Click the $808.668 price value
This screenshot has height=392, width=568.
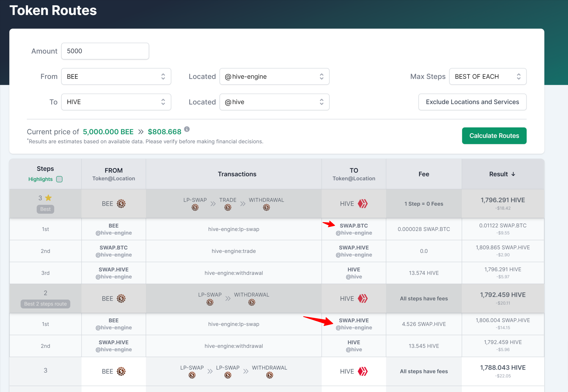(164, 132)
